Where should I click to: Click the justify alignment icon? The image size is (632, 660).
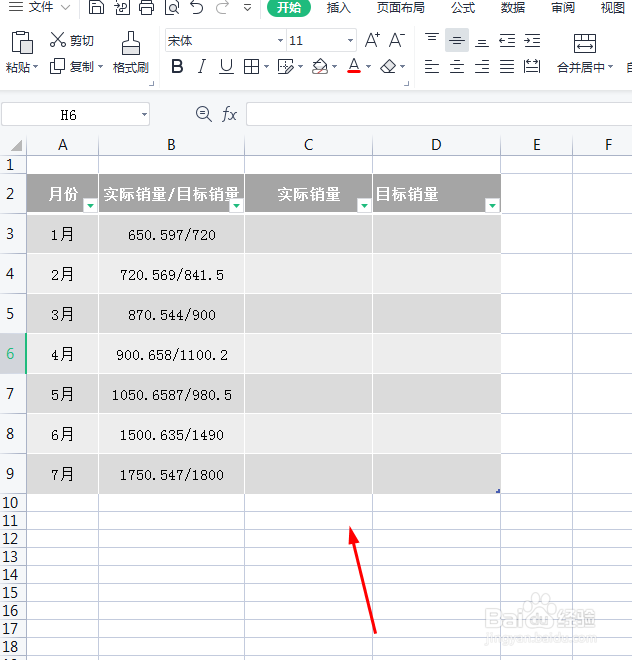click(507, 67)
